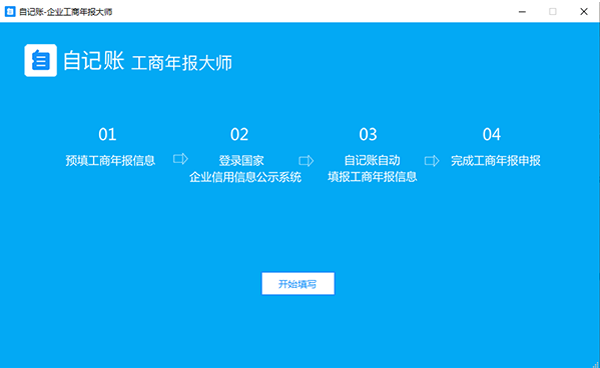Click the window title 自记账-企业工商年报大师
600x368 pixels.
(x=65, y=12)
